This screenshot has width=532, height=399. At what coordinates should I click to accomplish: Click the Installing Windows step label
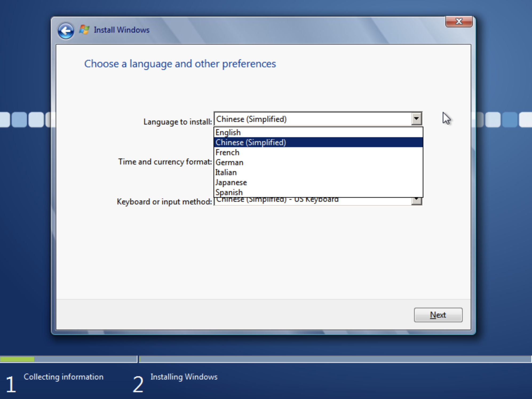[184, 377]
